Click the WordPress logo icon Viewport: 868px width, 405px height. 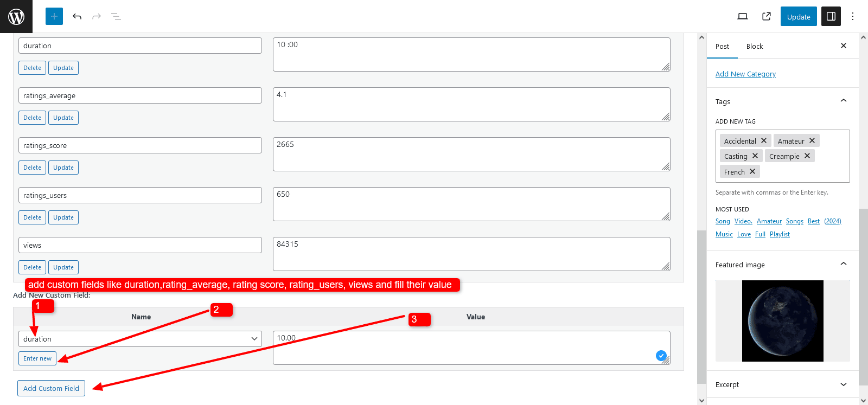point(16,16)
